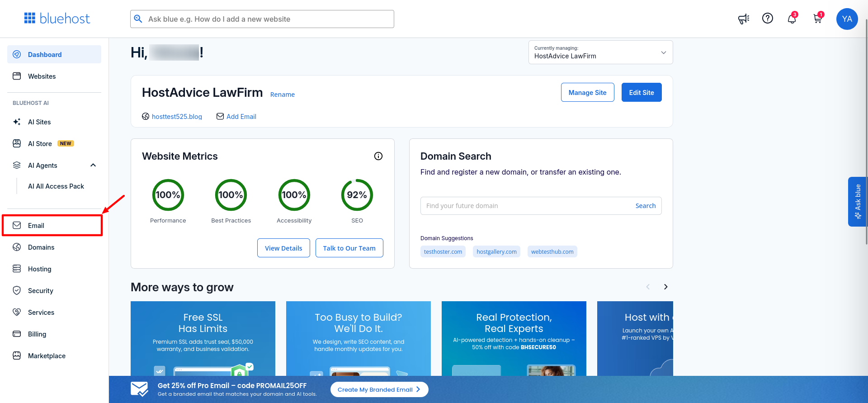The height and width of the screenshot is (403, 868).
Task: Open the Domains menu item
Action: click(54, 247)
